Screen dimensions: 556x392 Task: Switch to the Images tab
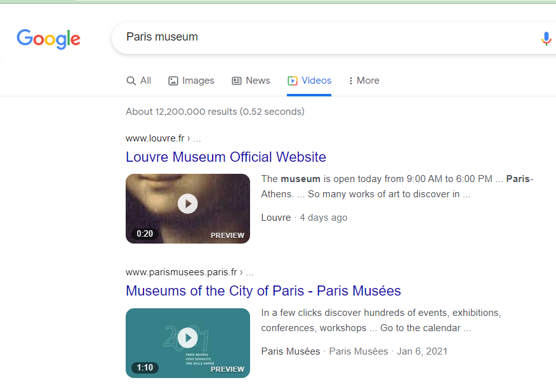click(191, 81)
